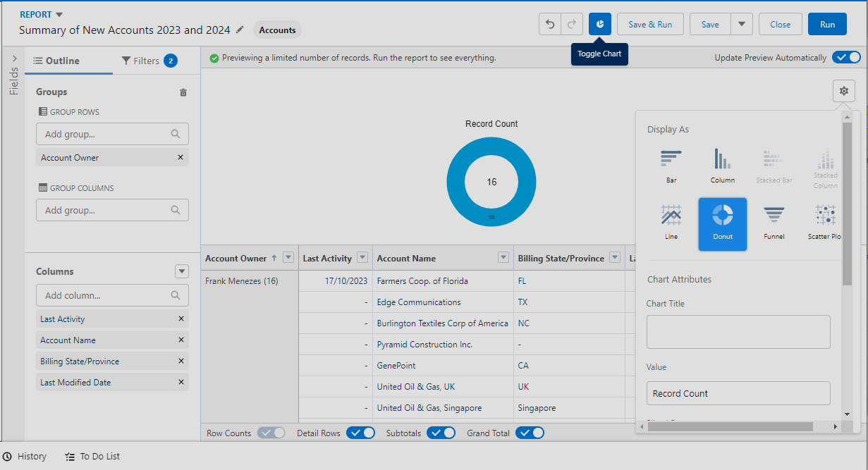Click the Add column search field

pos(112,295)
